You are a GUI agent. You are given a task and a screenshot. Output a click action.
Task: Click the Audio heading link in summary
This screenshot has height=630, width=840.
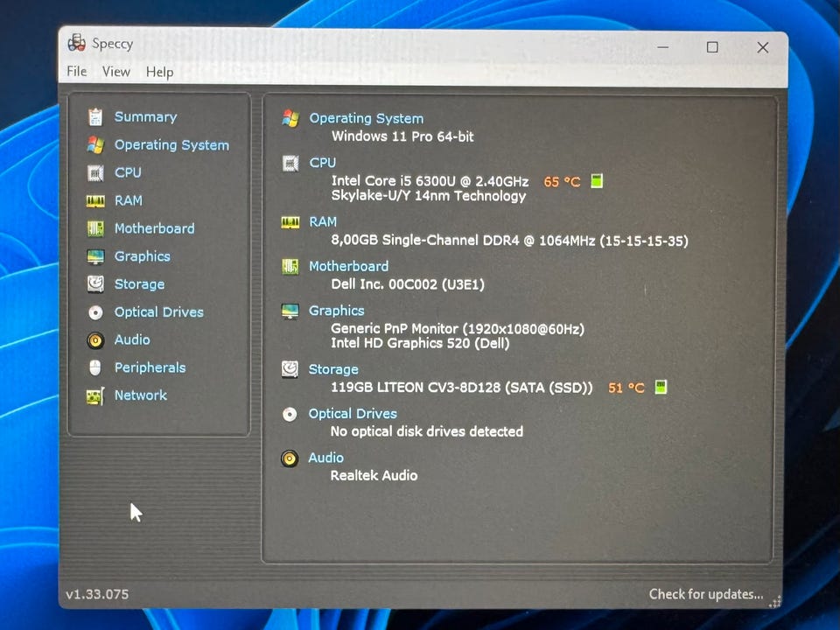325,458
